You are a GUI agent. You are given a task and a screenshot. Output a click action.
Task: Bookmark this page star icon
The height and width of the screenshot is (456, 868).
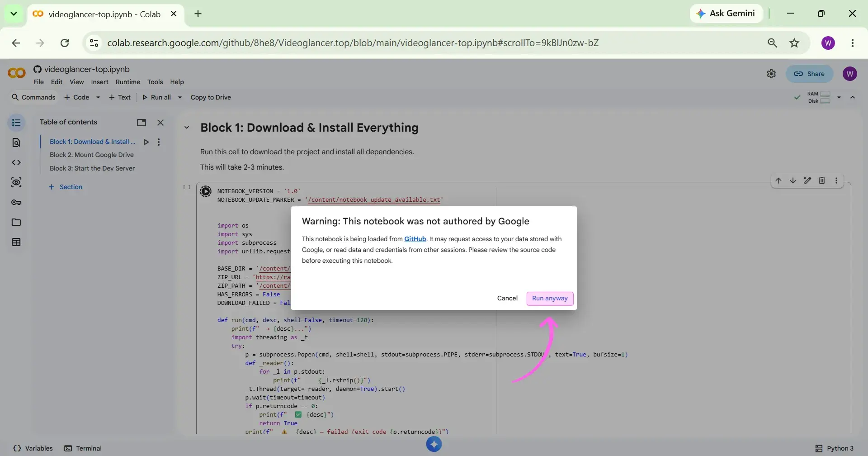pyautogui.click(x=794, y=43)
